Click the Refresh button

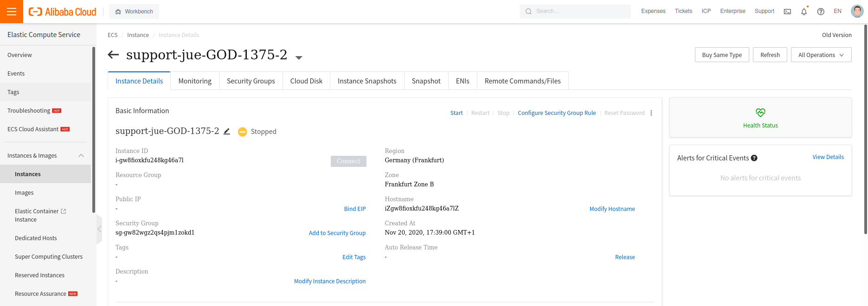[770, 55]
